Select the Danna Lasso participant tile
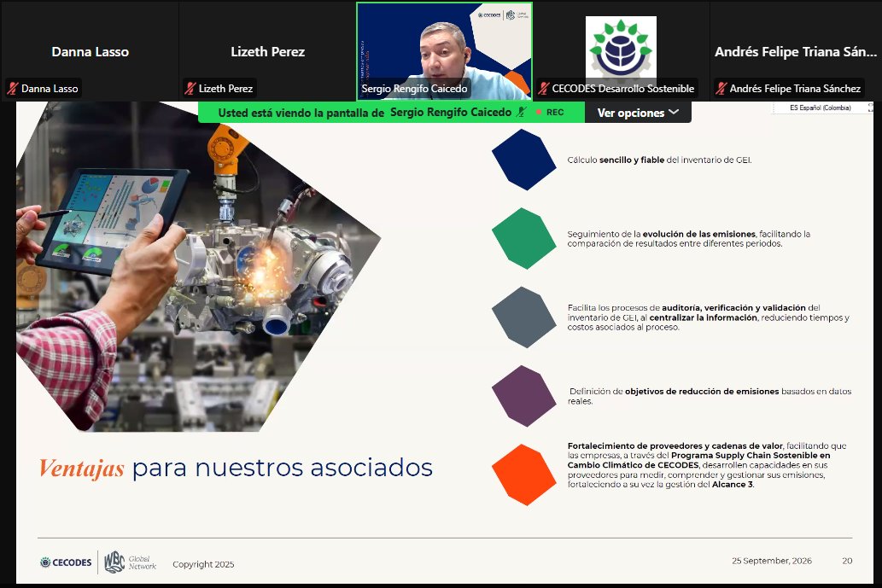 pyautogui.click(x=90, y=51)
